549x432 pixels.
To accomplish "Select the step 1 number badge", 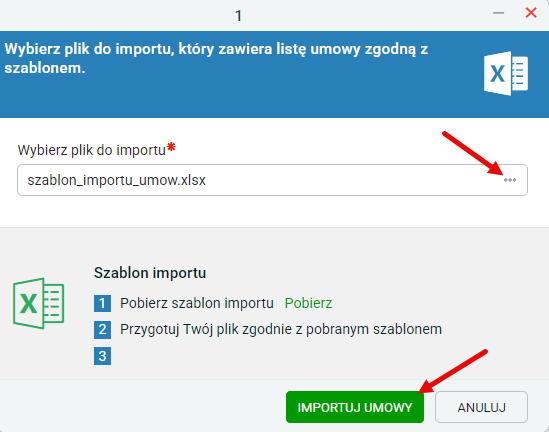I will (102, 303).
